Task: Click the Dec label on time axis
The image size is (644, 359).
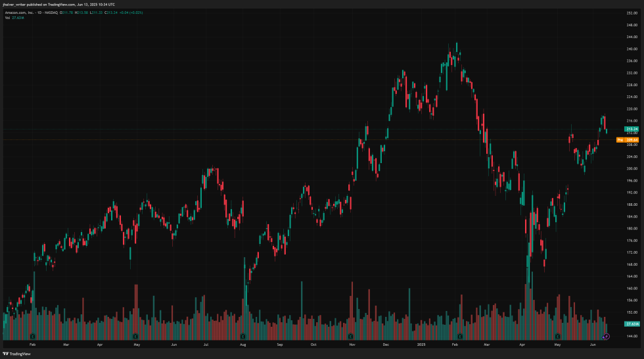Action: 386,344
